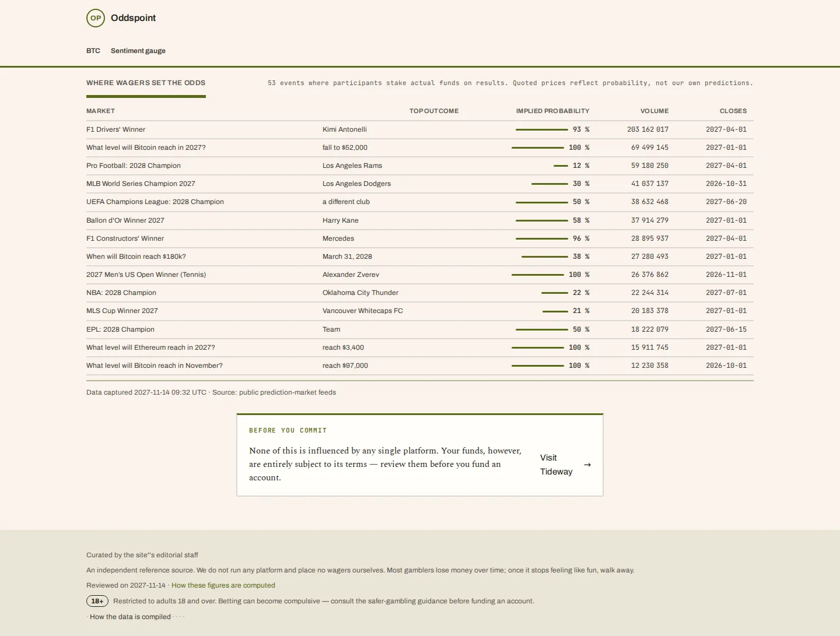Click the Los Angeles Dodgers outcome
The image size is (840, 636).
pyautogui.click(x=357, y=184)
